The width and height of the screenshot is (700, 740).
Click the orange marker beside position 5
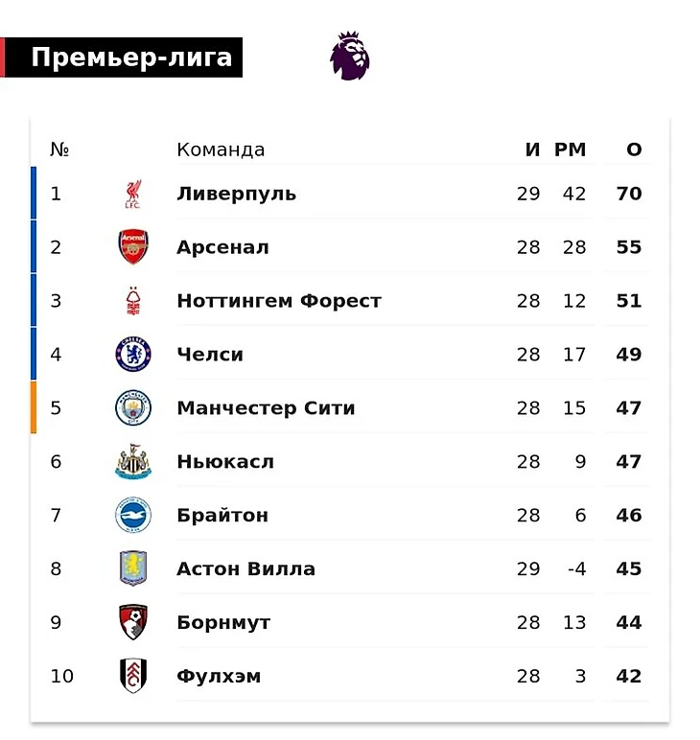[x=34, y=408]
